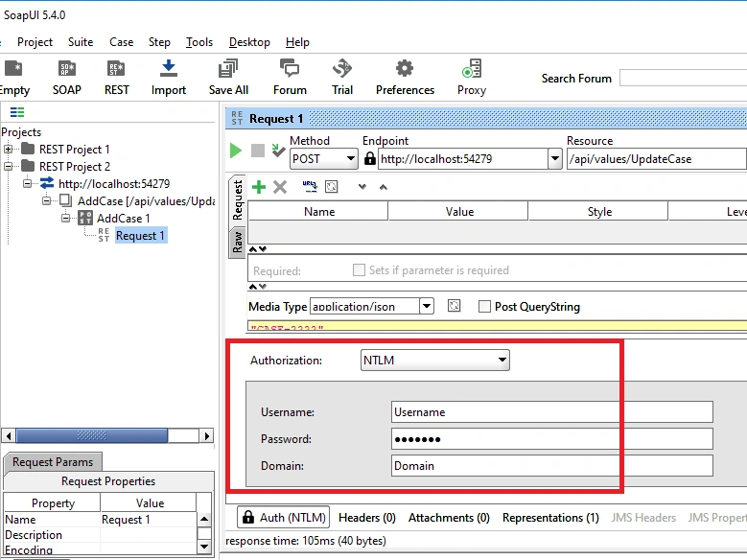Enable the Post QueryString checkbox
Viewport: 747px width, 560px height.
pos(484,307)
